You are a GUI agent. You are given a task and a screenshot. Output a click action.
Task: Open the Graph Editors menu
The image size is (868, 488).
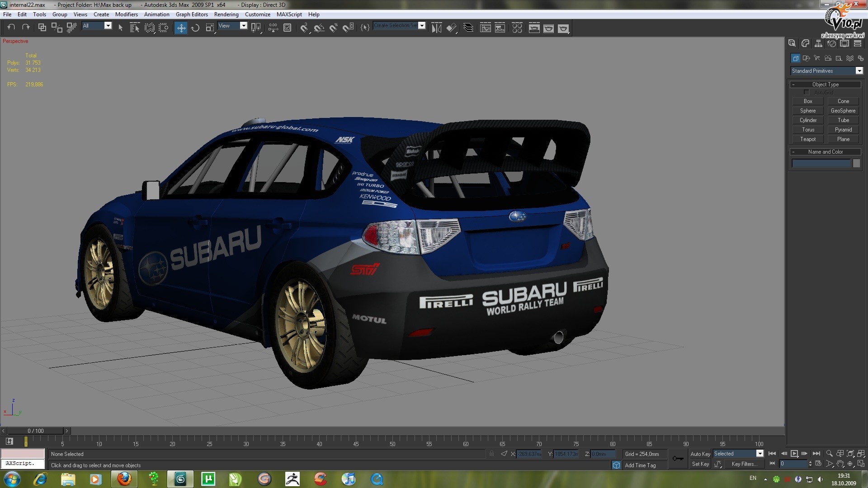coord(192,14)
